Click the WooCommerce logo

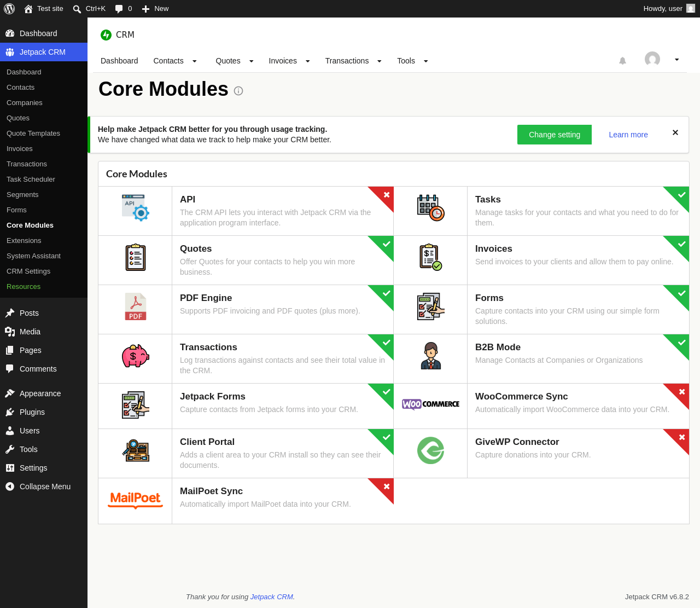[x=431, y=404]
